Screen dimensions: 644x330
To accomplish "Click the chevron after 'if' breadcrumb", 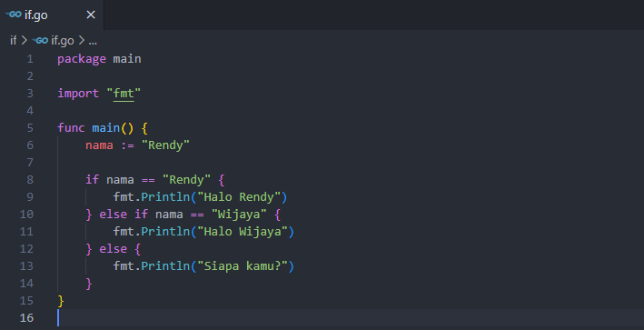I will pyautogui.click(x=25, y=40).
